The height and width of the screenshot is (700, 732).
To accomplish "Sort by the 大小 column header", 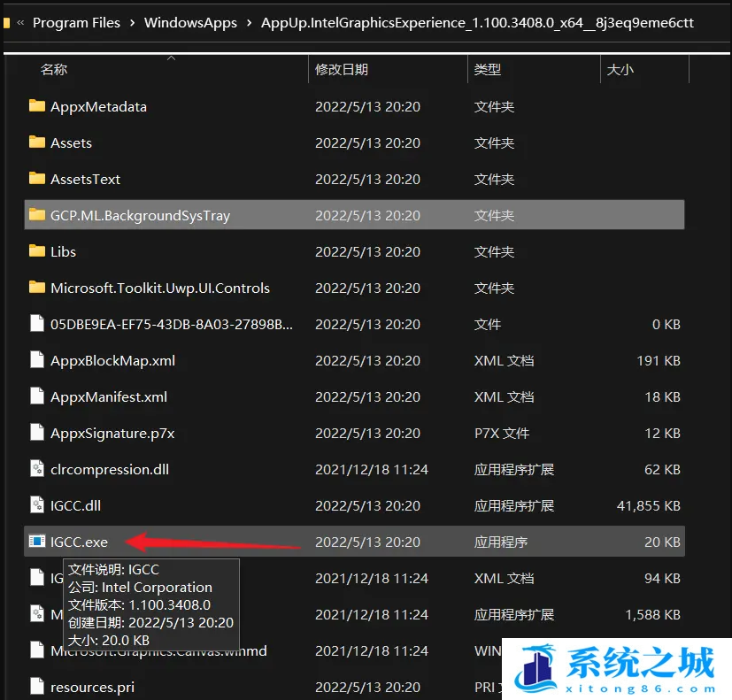I will pos(620,69).
